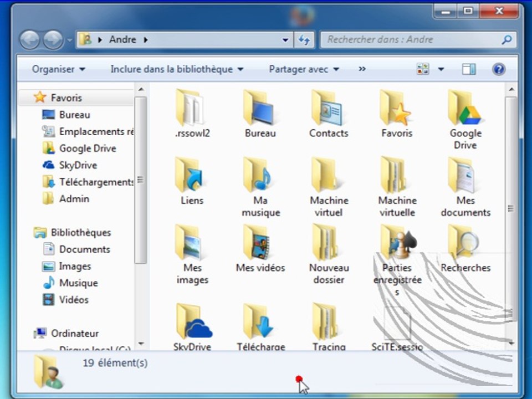Open the Ma musique folder
The height and width of the screenshot is (399, 532).
point(260,187)
